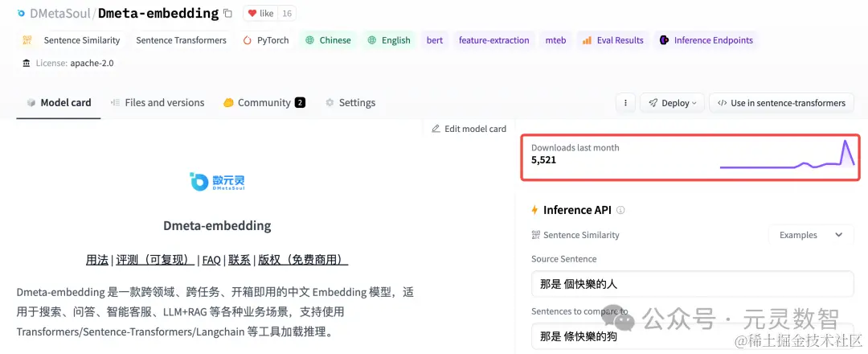Viewport: 868px width, 354px height.
Task: Open the Community tab
Action: (x=264, y=102)
